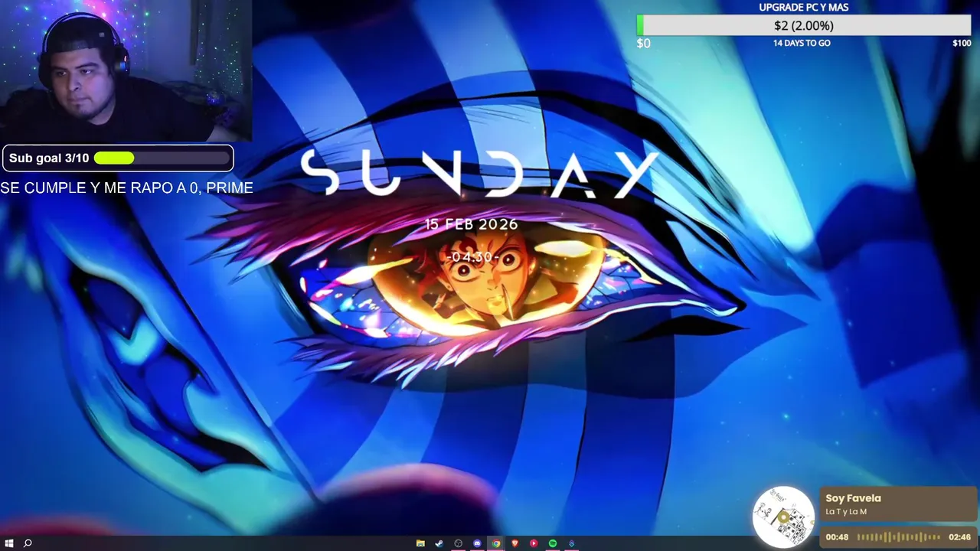This screenshot has width=980, height=551.
Task: Switch to Spotify in taskbar
Action: (553, 543)
